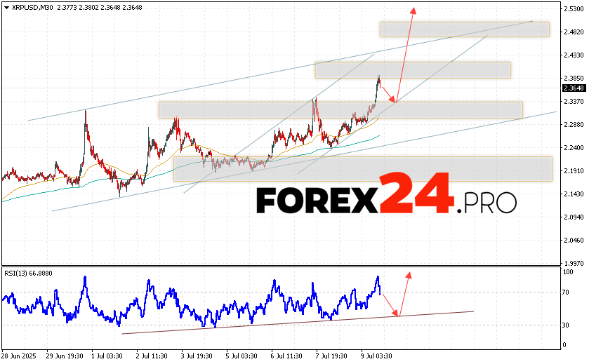The height and width of the screenshot is (364, 589).
Task: Select the brown RSI support trendline
Action: click(295, 321)
